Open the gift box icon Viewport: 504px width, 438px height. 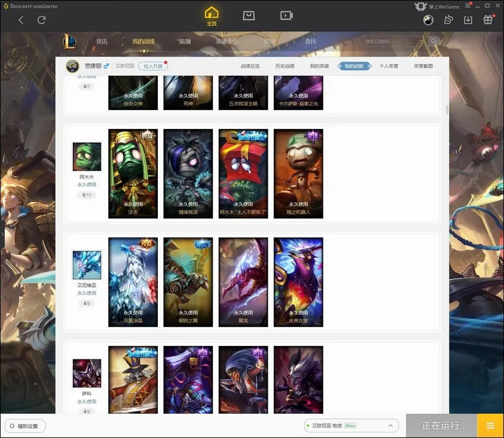[488, 20]
